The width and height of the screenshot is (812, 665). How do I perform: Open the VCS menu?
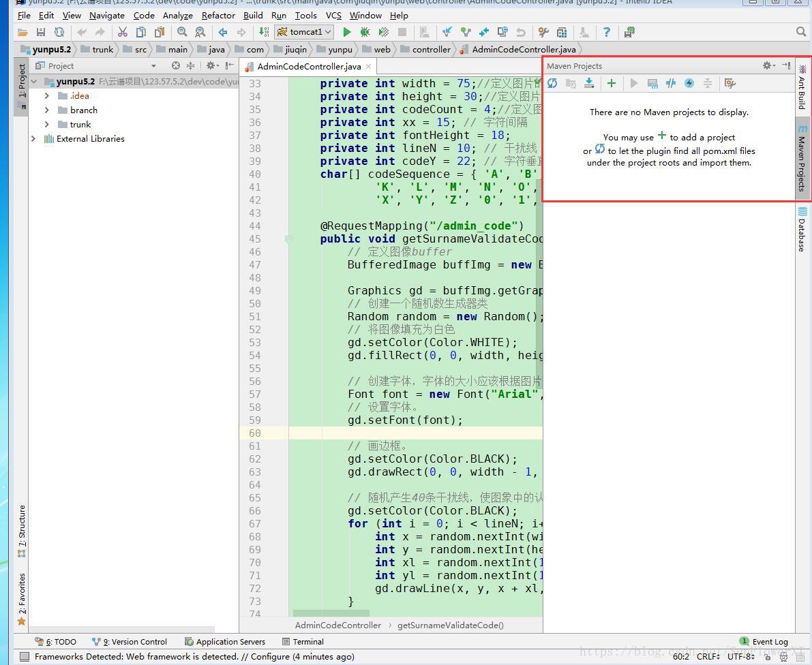click(333, 16)
